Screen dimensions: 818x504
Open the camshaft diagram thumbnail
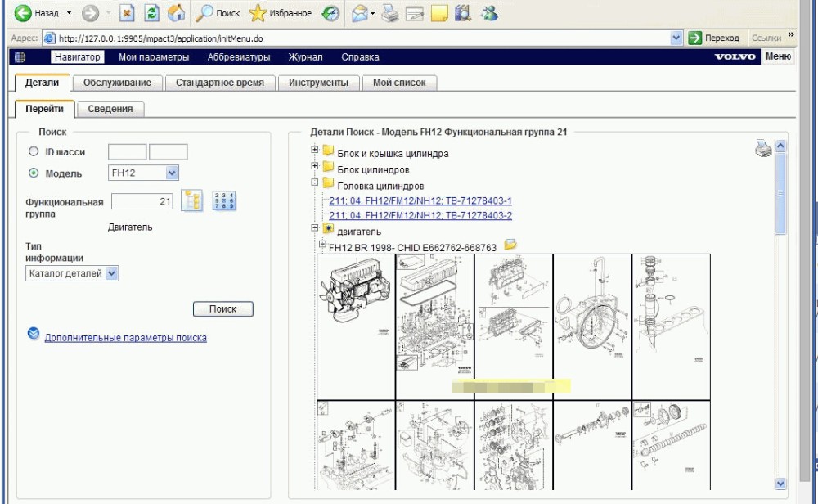click(x=671, y=445)
